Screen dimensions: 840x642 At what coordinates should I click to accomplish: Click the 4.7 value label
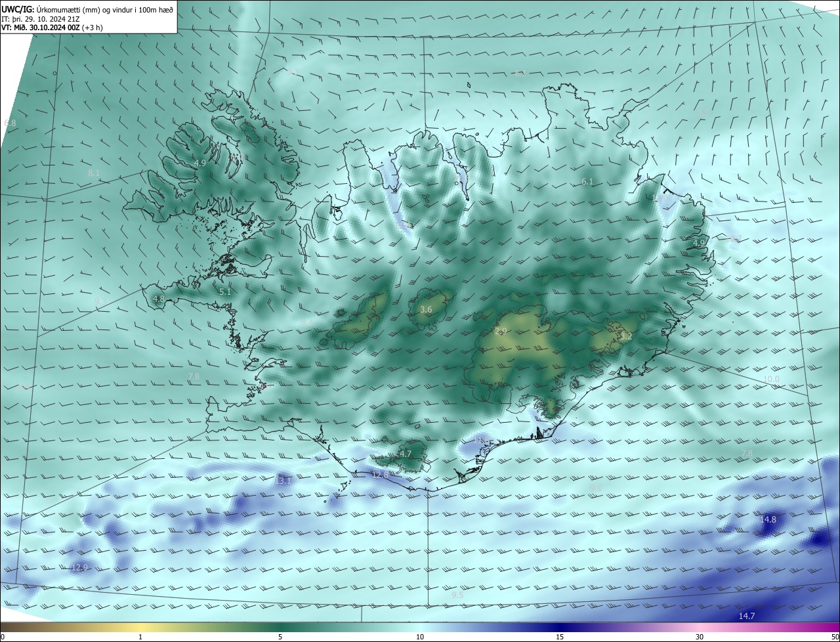click(406, 454)
